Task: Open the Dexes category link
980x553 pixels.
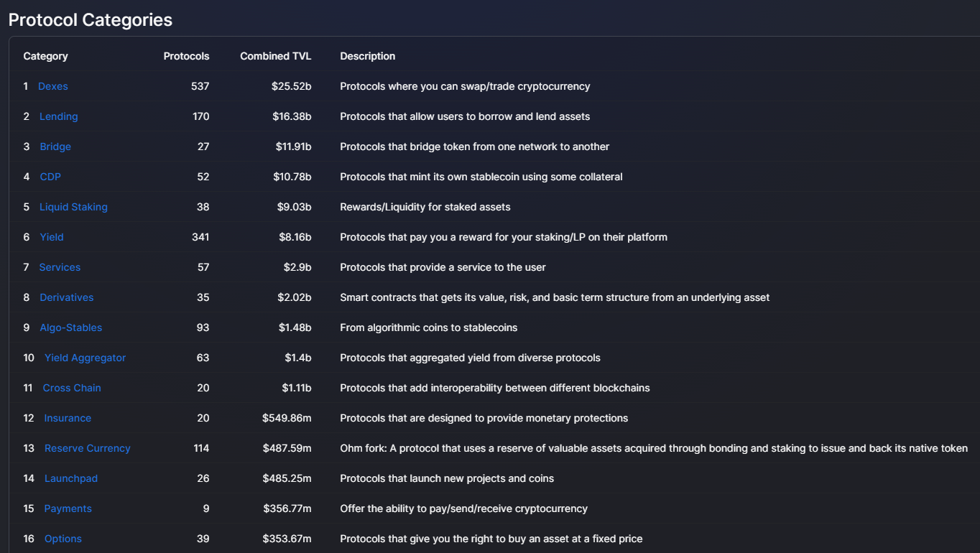Action: tap(53, 86)
